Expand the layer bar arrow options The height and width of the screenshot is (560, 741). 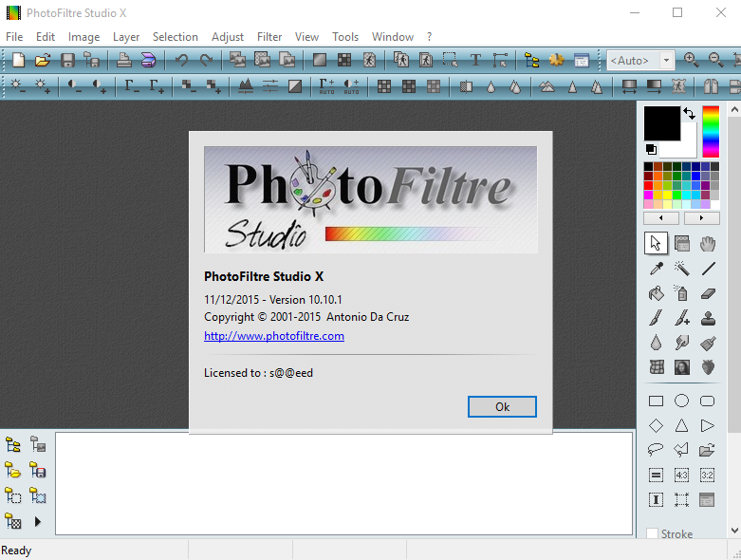[x=38, y=521]
